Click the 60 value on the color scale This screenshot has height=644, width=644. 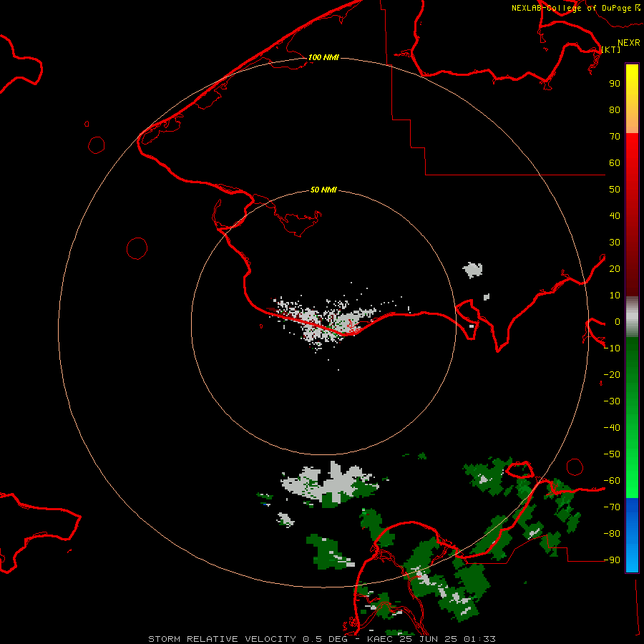(x=615, y=162)
